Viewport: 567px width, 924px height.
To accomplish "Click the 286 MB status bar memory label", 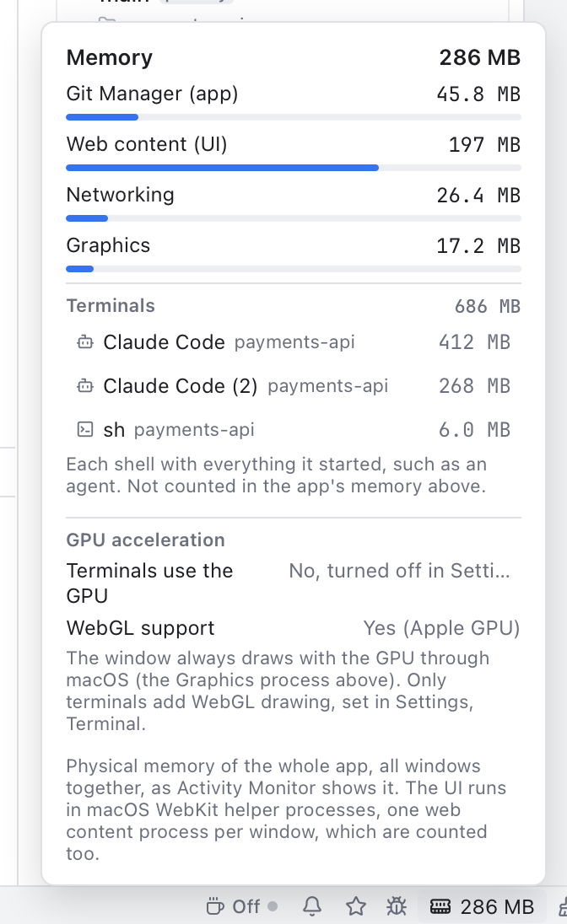I will click(x=497, y=906).
